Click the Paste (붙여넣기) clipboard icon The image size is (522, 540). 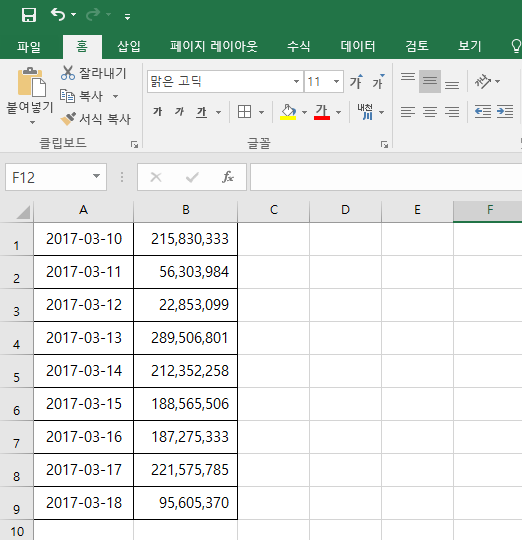tap(32, 82)
